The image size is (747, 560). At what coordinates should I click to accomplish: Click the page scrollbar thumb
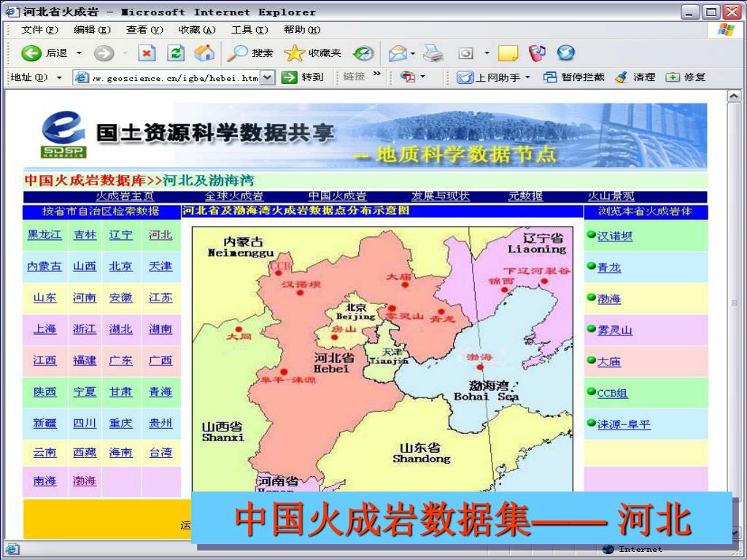734,303
